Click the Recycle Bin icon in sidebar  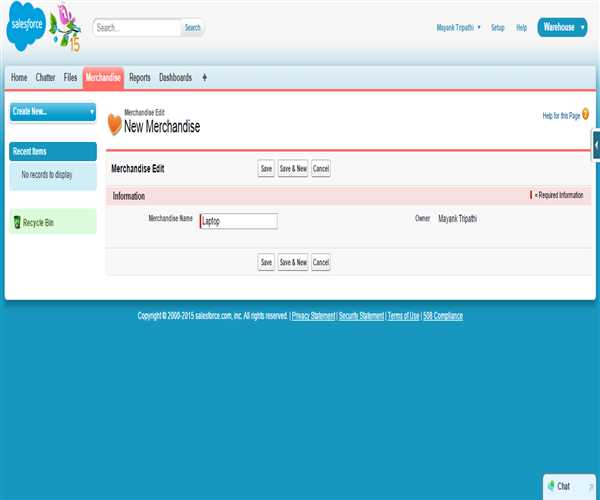[x=17, y=222]
